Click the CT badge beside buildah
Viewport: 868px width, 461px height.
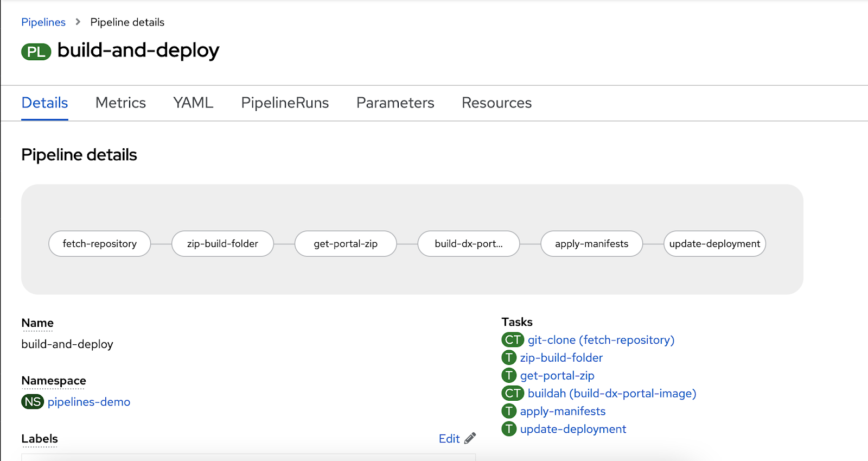[x=512, y=393]
